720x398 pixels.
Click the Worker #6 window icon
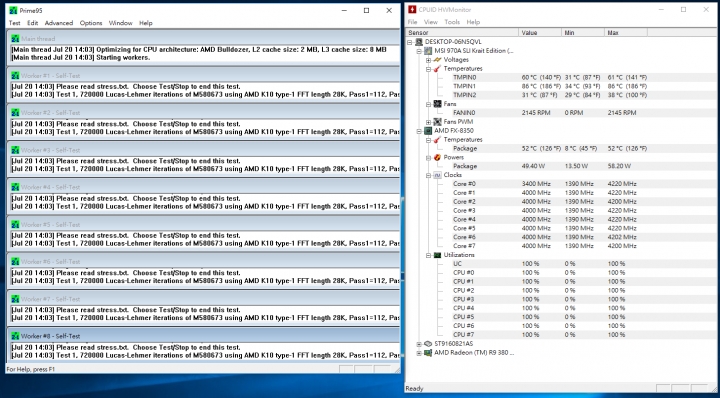point(15,262)
